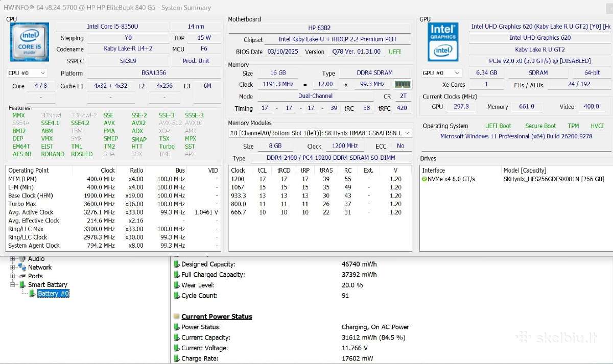613x364 pixels.
Task: Select the Battery #0 tree item
Action: (x=53, y=294)
